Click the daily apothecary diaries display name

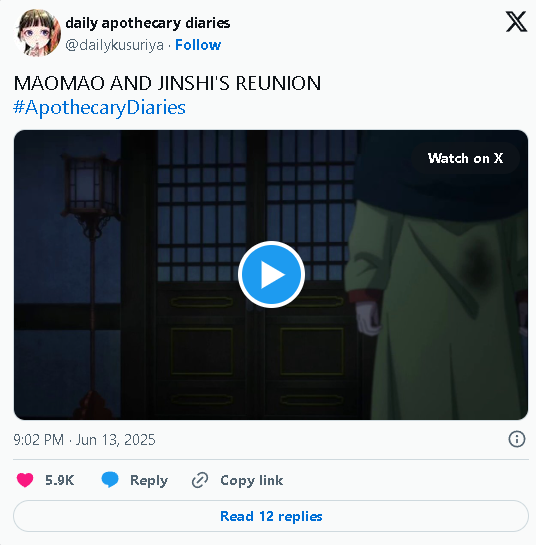[x=148, y=23]
